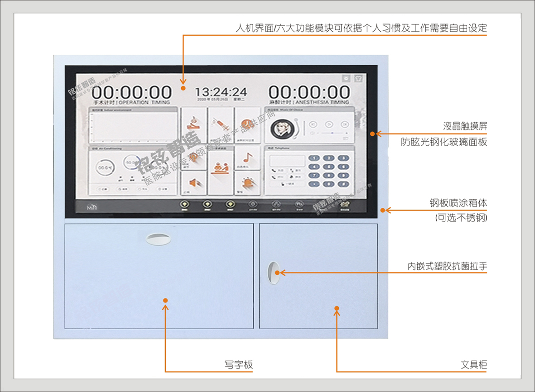Tap the anesthesia timing counter

[x=309, y=92]
